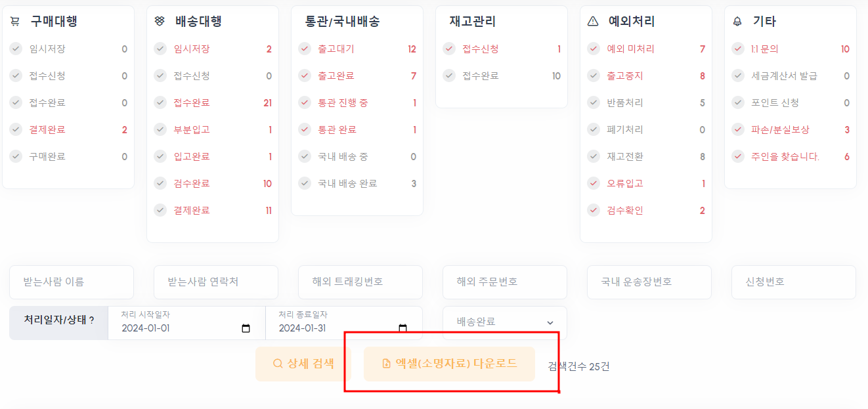This screenshot has height=409, width=868.
Task: Click the bell icon beside 기타
Action: 737,22
